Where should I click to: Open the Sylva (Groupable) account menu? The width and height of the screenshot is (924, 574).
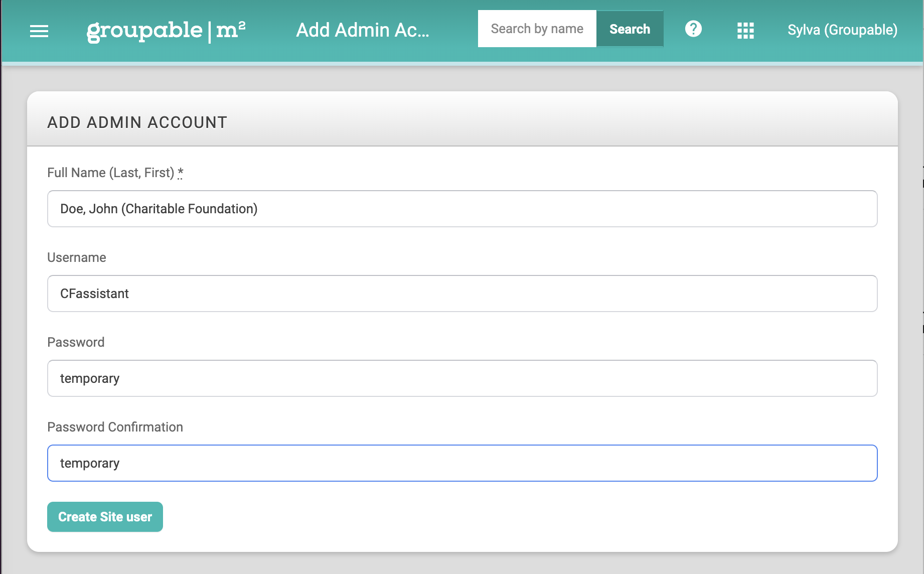point(842,30)
